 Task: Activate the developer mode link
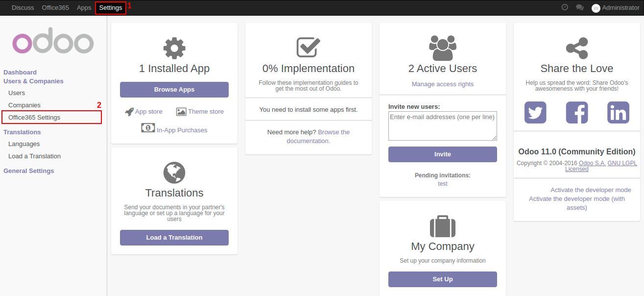pos(591,190)
